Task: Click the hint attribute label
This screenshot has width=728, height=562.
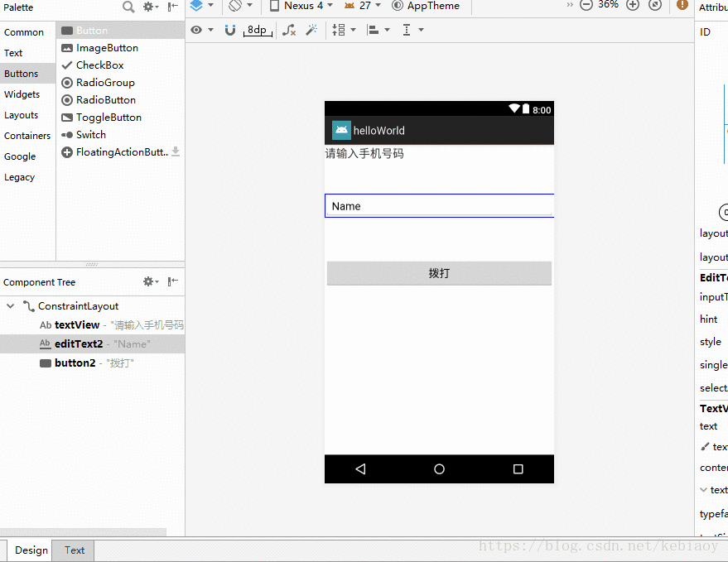Action: pos(708,319)
